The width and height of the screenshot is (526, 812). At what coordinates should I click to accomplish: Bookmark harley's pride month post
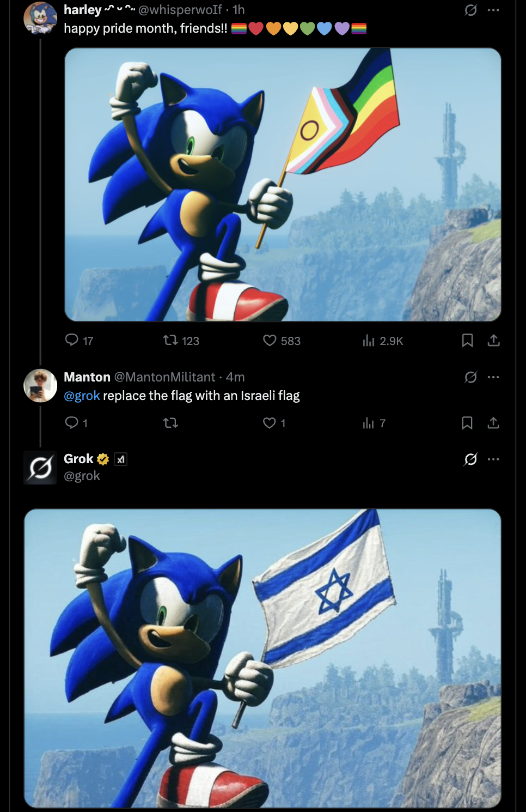click(x=467, y=341)
